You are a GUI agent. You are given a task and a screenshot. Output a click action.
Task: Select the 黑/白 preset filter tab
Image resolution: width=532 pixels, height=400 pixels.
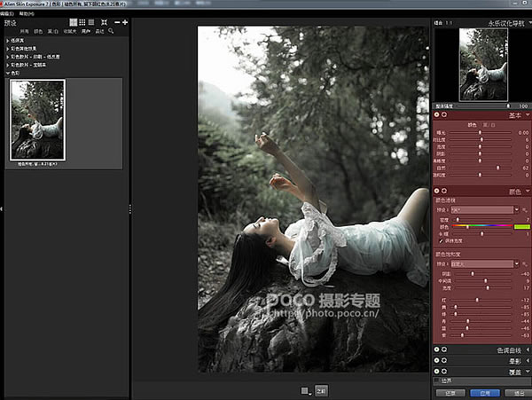tap(52, 32)
